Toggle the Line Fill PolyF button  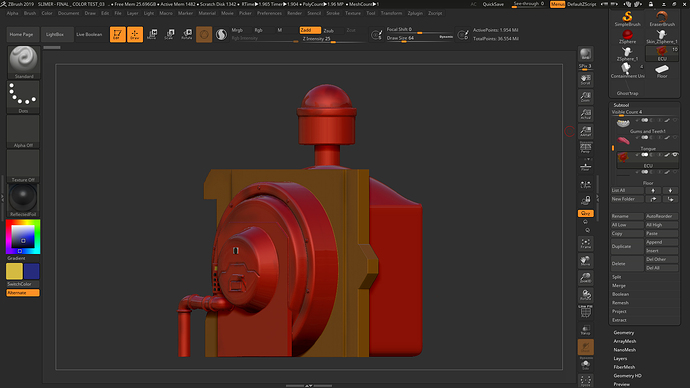pyautogui.click(x=586, y=311)
